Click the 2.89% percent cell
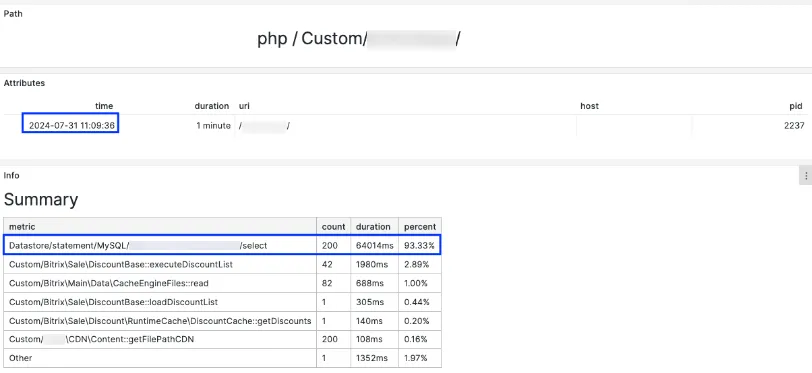Viewport: 812px width, 373px height. click(420, 264)
